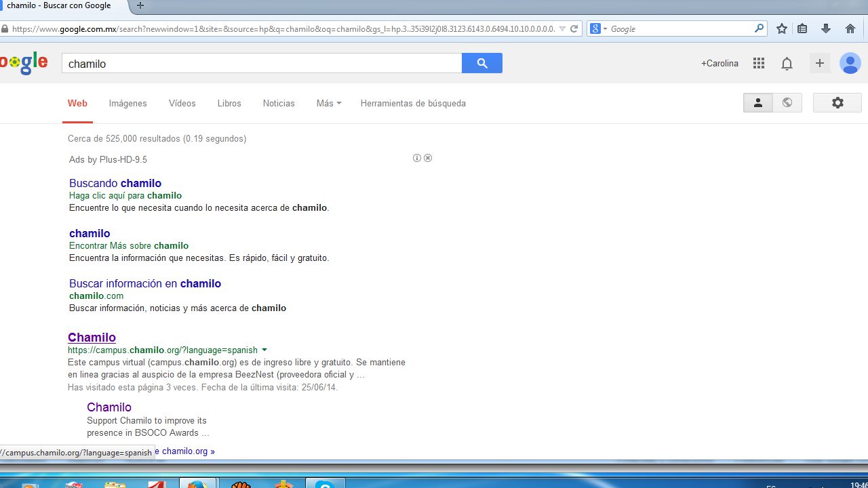868x488 pixels.
Task: Reload the current page
Action: (x=574, y=29)
